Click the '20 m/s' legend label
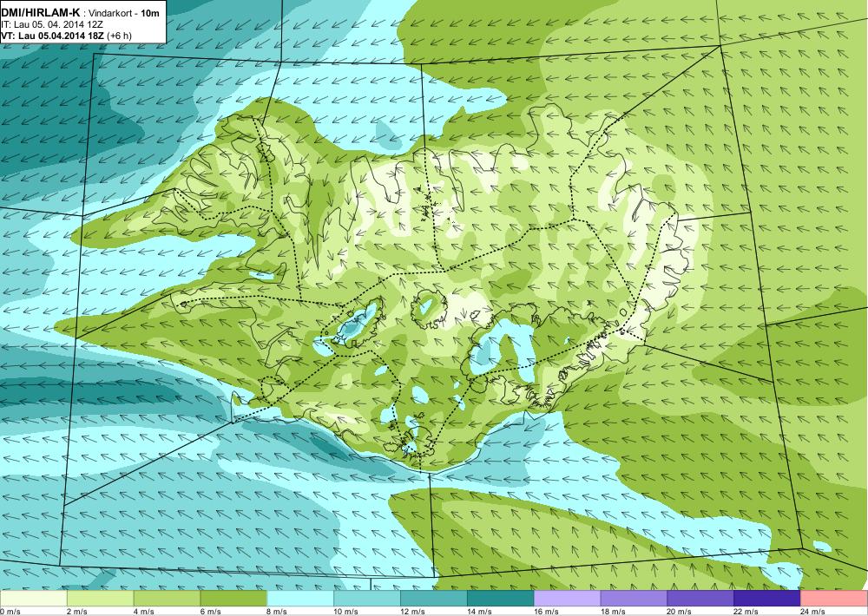The image size is (868, 616). click(x=680, y=612)
